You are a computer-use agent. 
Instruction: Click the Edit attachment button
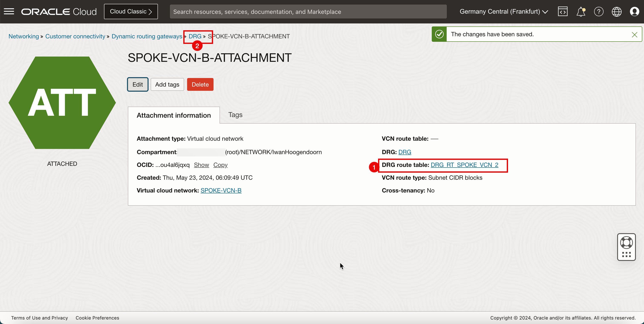pyautogui.click(x=138, y=84)
